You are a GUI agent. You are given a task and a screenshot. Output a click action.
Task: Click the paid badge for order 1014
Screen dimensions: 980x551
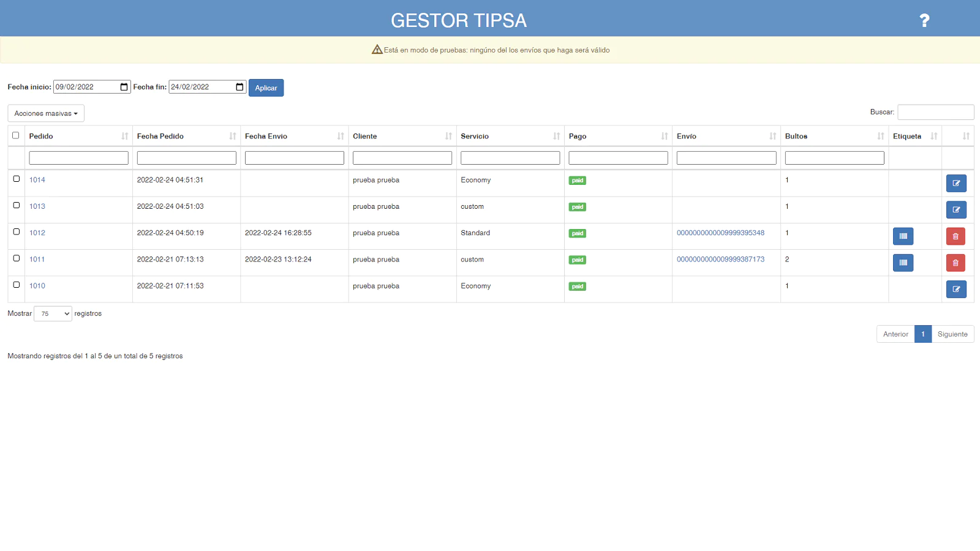tap(577, 181)
